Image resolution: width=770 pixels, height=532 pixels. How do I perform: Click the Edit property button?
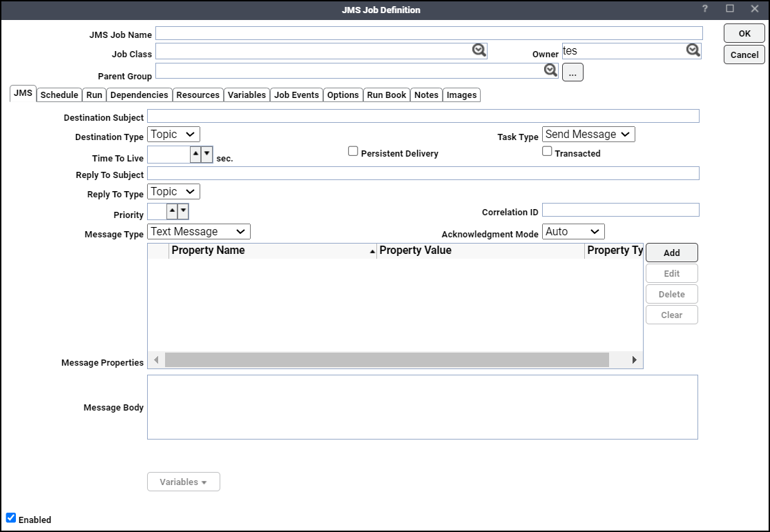(672, 273)
